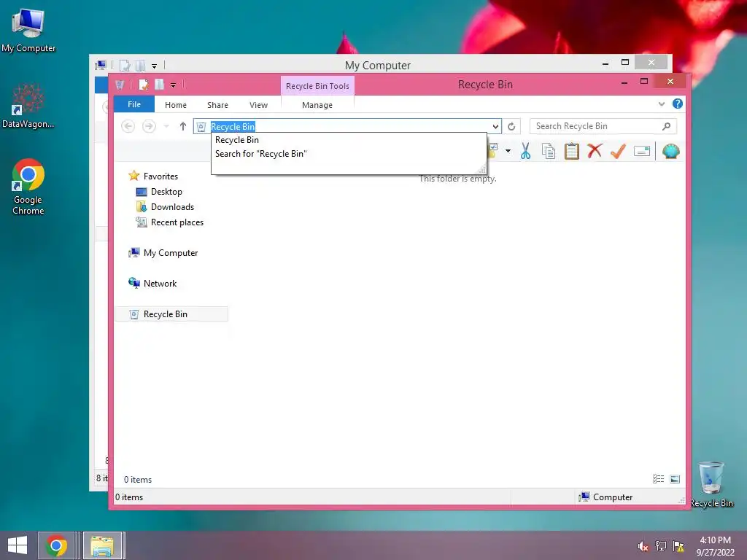The width and height of the screenshot is (747, 560).
Task: Switch to the Share ribbon tab
Action: click(x=217, y=105)
